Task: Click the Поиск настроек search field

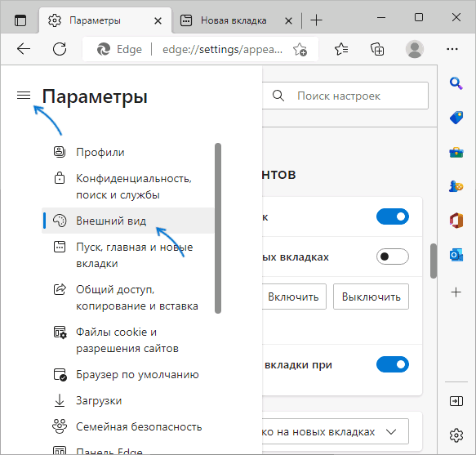Action: pyautogui.click(x=345, y=96)
